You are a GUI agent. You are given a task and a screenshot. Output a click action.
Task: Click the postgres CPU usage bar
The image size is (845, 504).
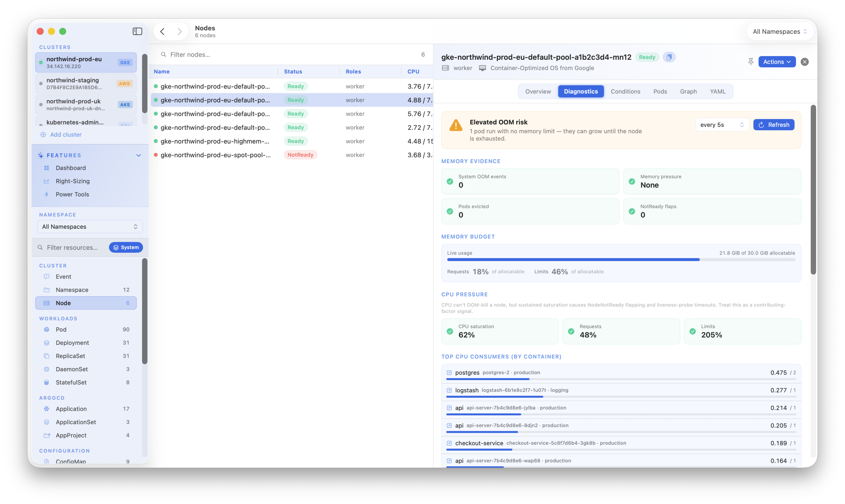pyautogui.click(x=621, y=379)
